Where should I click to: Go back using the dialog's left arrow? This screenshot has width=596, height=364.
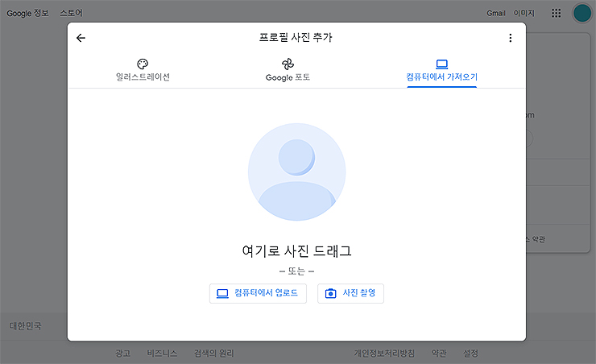81,38
